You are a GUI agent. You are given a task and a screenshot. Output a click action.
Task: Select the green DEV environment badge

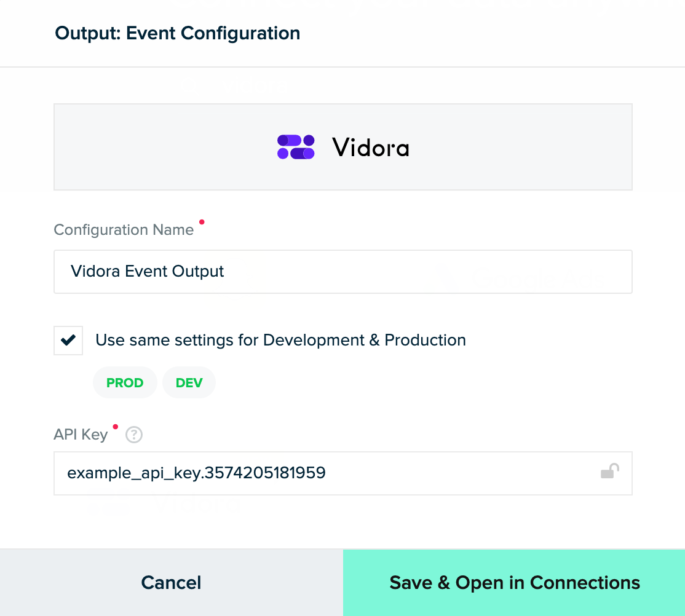click(189, 382)
